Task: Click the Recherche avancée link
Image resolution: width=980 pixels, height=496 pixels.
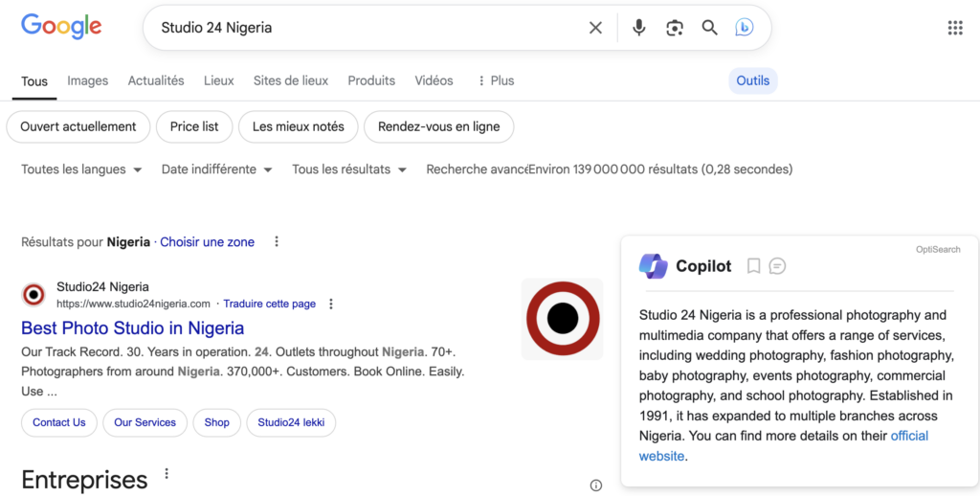Action: point(477,169)
